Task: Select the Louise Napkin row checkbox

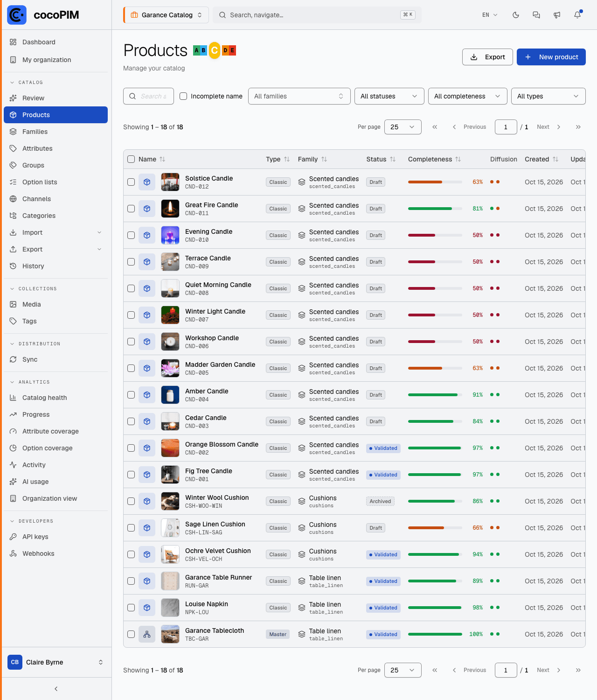Action: click(x=131, y=608)
